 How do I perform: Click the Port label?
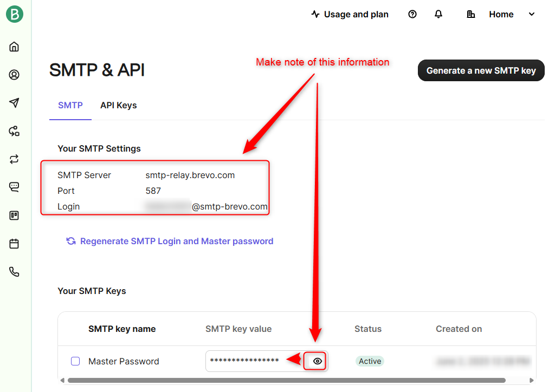click(x=66, y=191)
